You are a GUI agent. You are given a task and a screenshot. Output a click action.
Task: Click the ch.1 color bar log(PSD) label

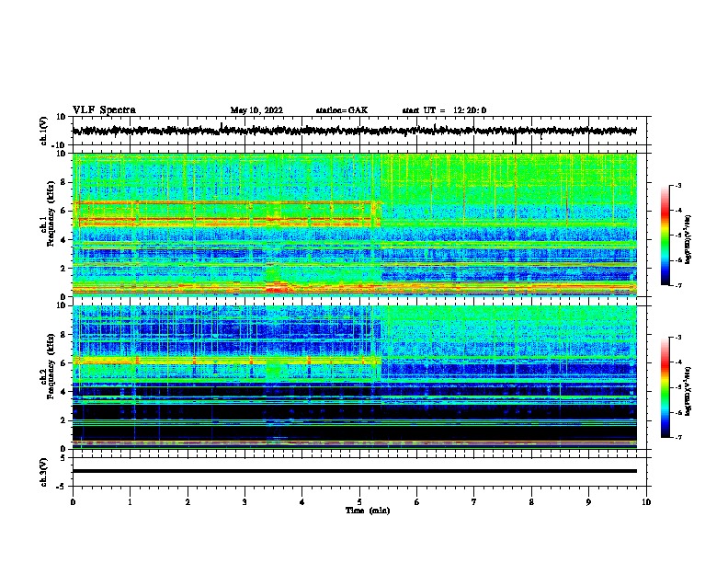[x=688, y=239]
